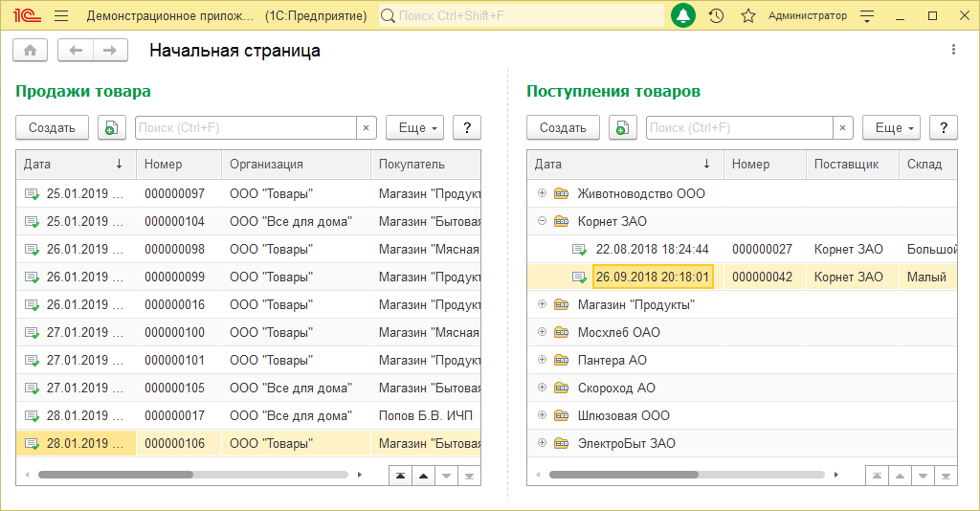Screen dimensions: 980x511
Task: Click the Администратор user name
Action: click(x=808, y=15)
